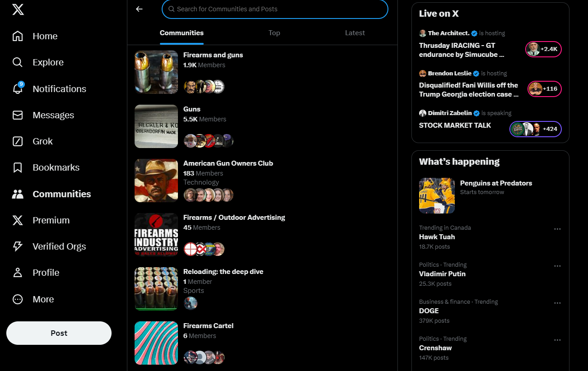Open Notifications bell icon
The height and width of the screenshot is (371, 588).
tap(18, 89)
